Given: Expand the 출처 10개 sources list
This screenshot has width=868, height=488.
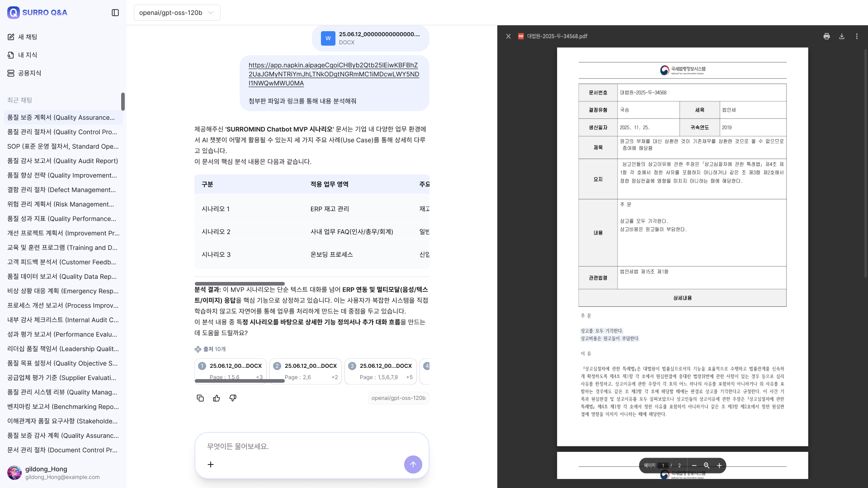Looking at the screenshot, I should [x=211, y=349].
